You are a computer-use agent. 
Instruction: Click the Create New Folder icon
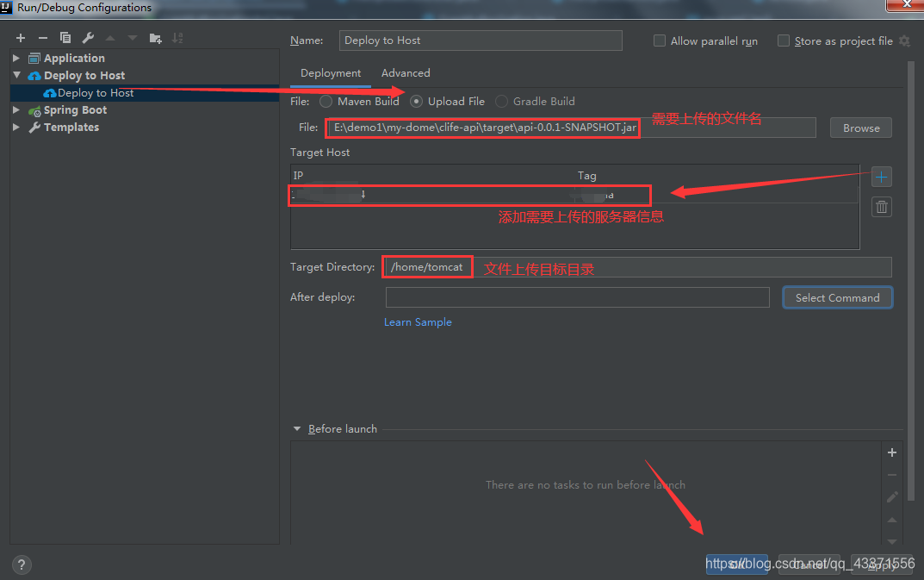(155, 39)
